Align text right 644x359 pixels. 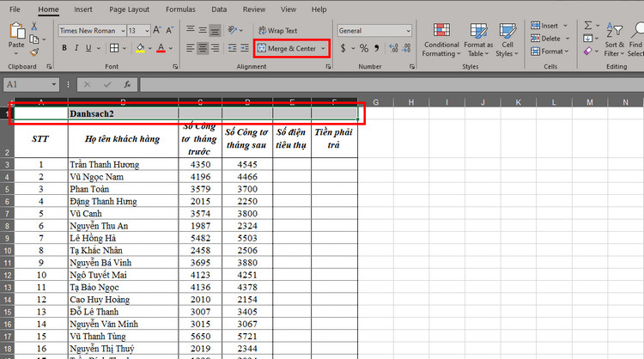(x=216, y=48)
